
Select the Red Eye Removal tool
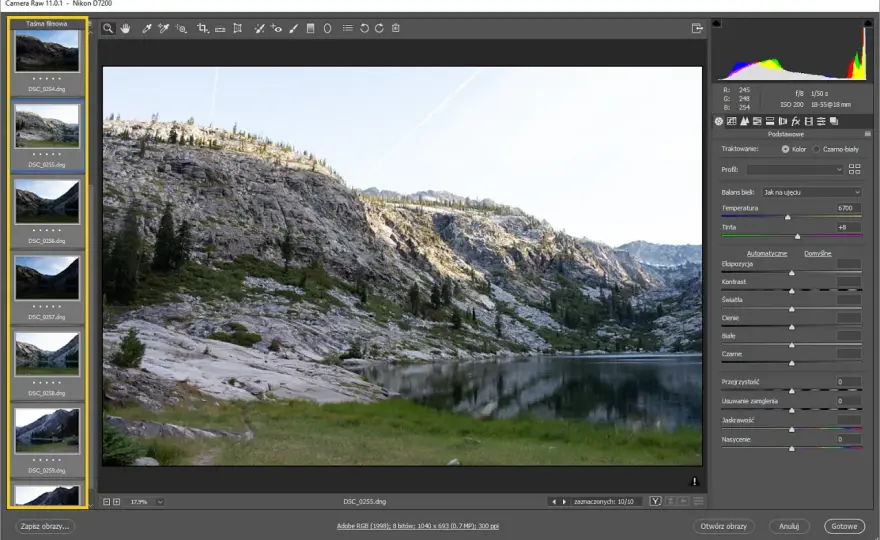click(276, 28)
